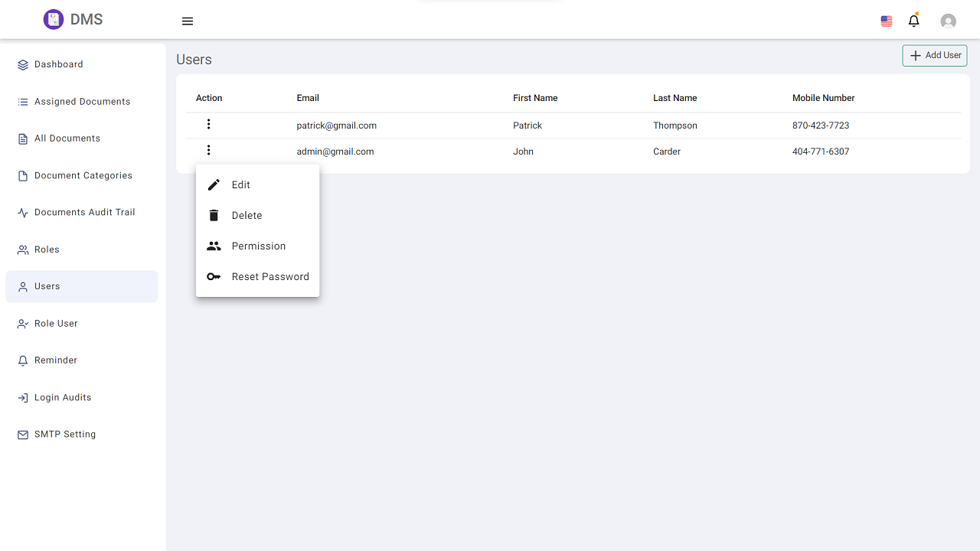The image size is (980, 551).
Task: Open the notifications bell
Action: tap(913, 21)
